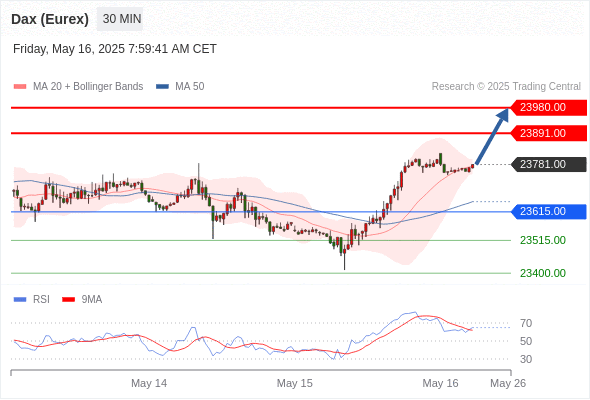
Task: Click the blue MA 50 legend swatch
Action: coord(162,87)
